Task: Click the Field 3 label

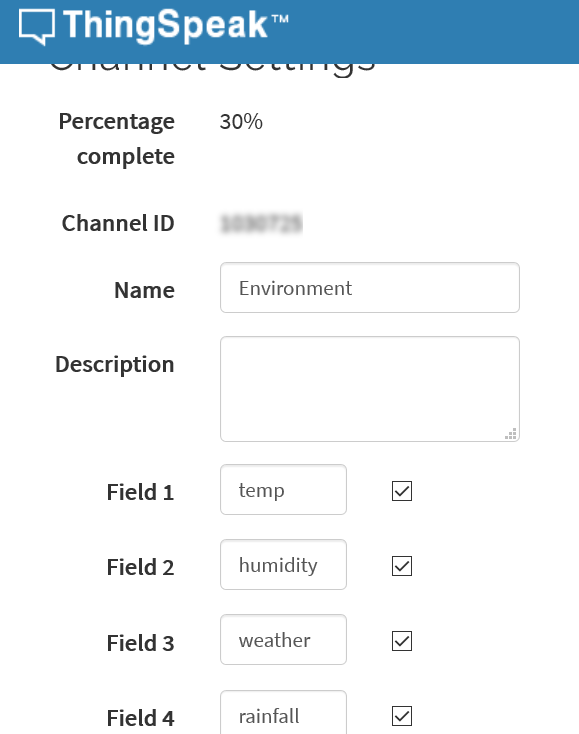Action: (140, 643)
